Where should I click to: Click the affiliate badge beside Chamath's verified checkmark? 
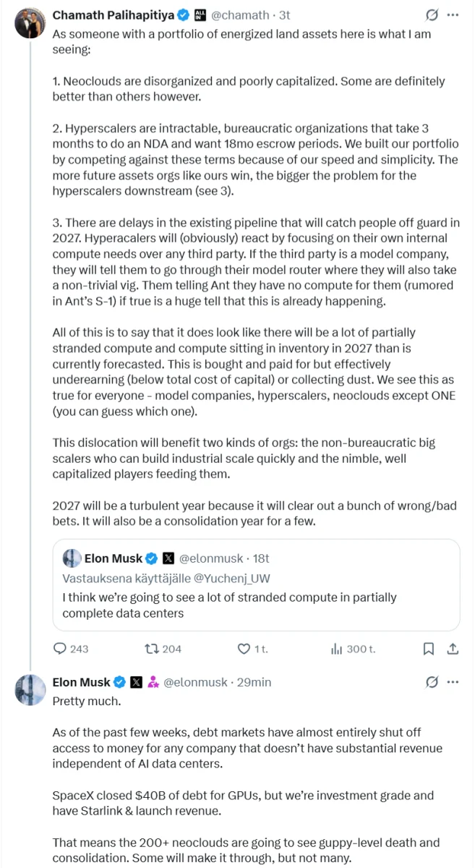coord(201,14)
